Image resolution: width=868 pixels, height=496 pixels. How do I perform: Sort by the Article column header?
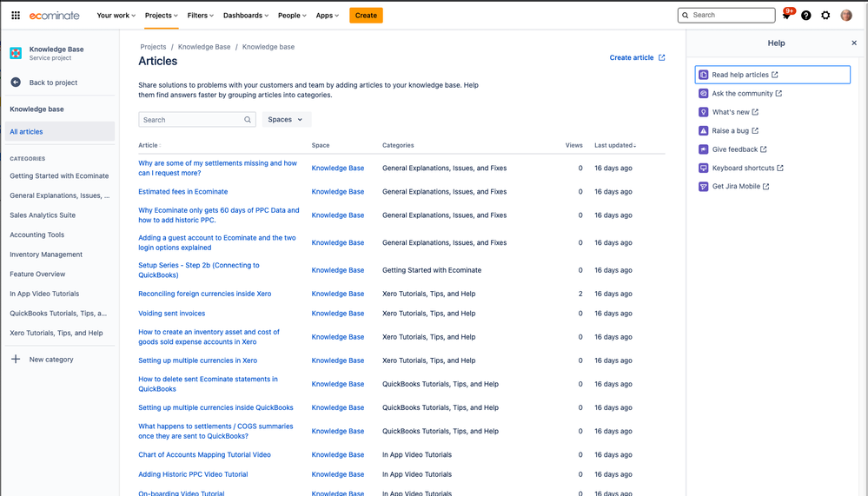[149, 146]
